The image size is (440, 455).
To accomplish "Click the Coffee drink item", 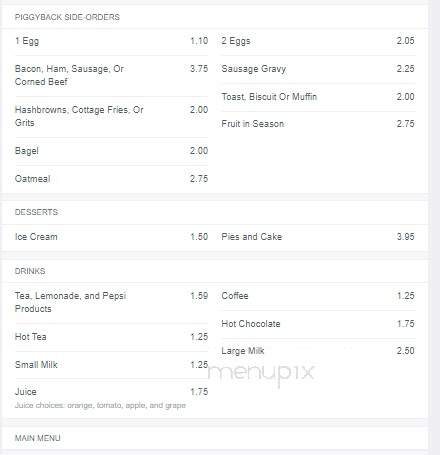I will coord(318,296).
